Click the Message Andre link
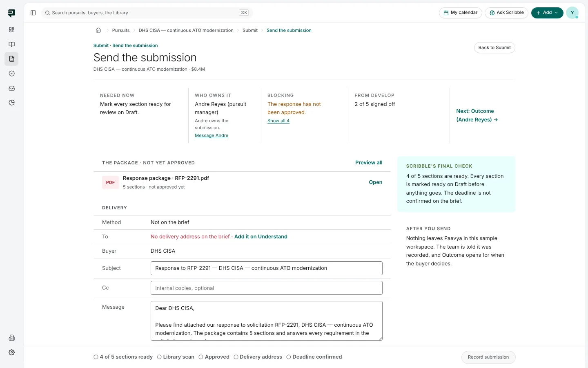Screen dimensions: 588x368 (x=212, y=135)
